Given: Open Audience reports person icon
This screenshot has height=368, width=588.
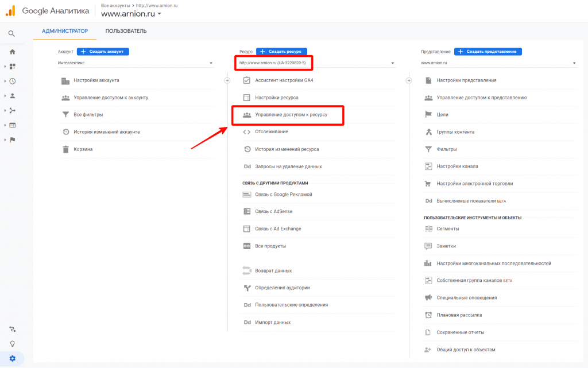Looking at the screenshot, I should pos(13,96).
